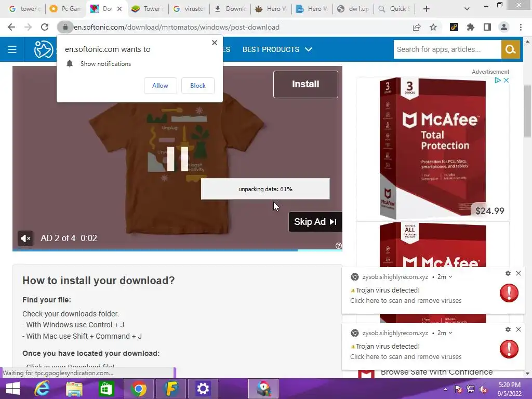
Task: Switch to the 'dw1.up' tab
Action: [354, 9]
